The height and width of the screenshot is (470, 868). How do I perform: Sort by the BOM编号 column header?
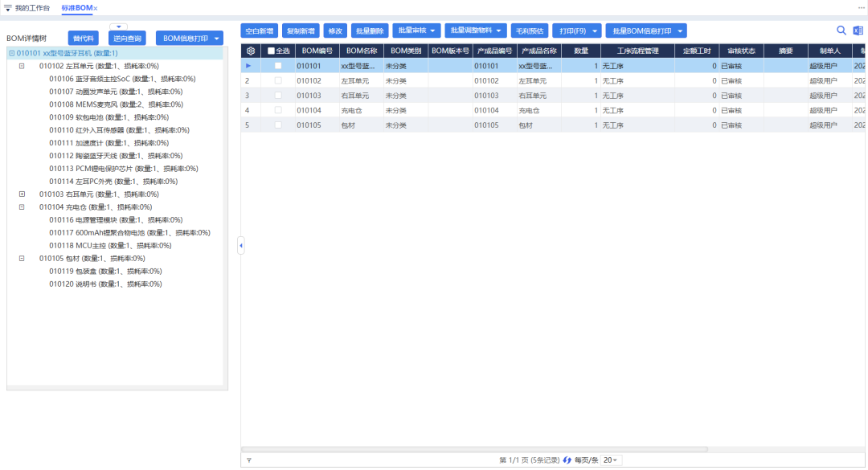317,51
